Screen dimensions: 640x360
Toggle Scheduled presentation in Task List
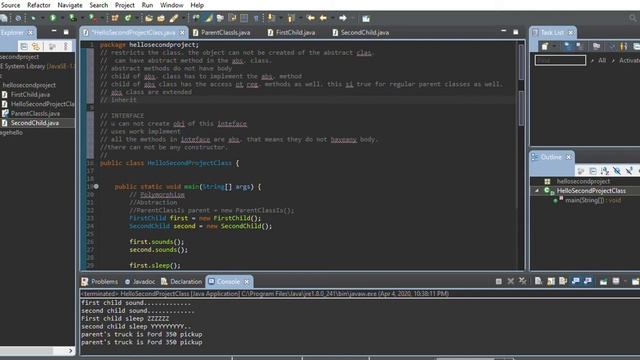[x=580, y=47]
